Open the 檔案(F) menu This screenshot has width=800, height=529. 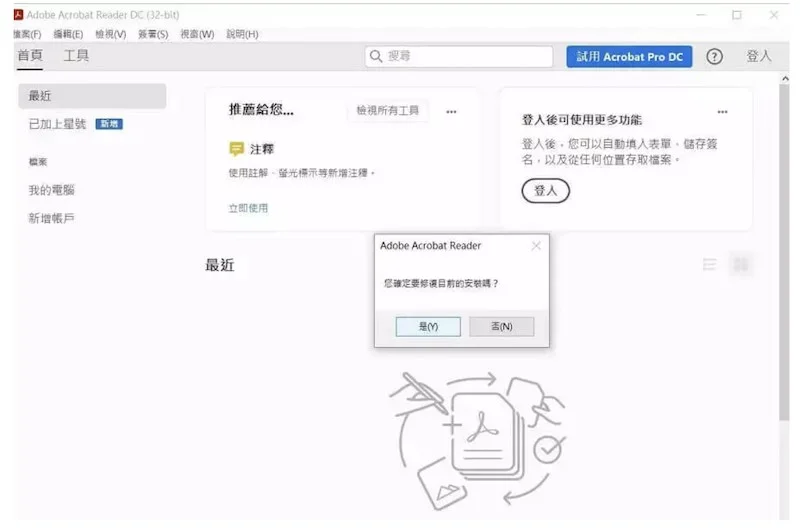27,34
